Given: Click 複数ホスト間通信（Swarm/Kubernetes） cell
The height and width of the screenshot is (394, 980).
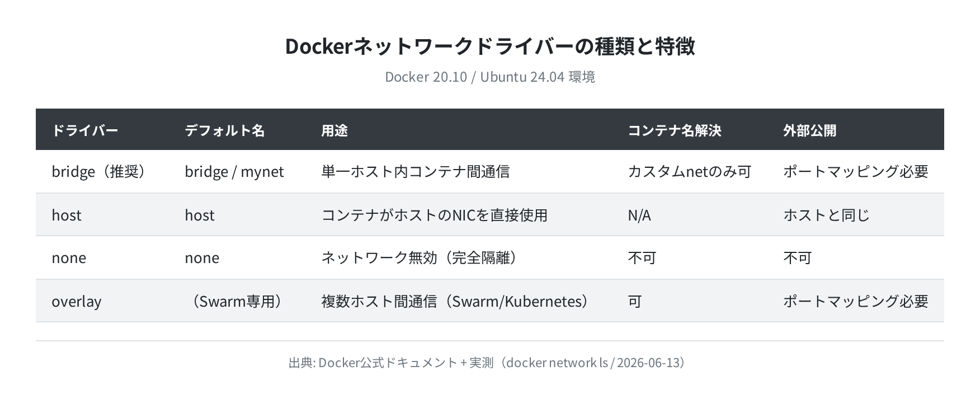Looking at the screenshot, I should tap(456, 301).
